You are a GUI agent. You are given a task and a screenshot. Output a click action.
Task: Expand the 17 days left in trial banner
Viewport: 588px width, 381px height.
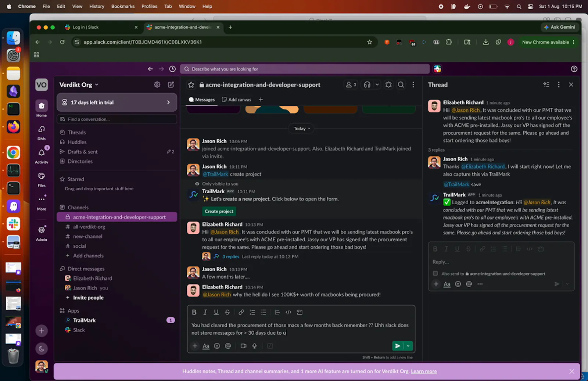pyautogui.click(x=117, y=103)
